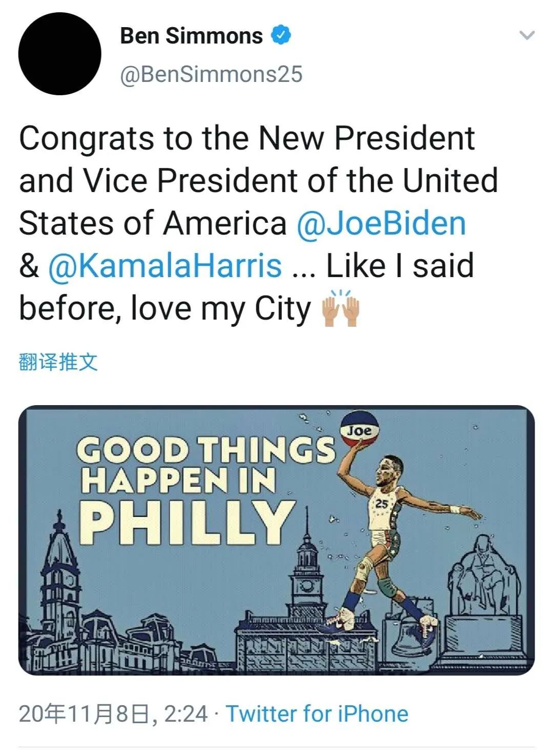Tap the blue verified badge
Image resolution: width=553 pixels, height=756 pixels.
click(281, 35)
